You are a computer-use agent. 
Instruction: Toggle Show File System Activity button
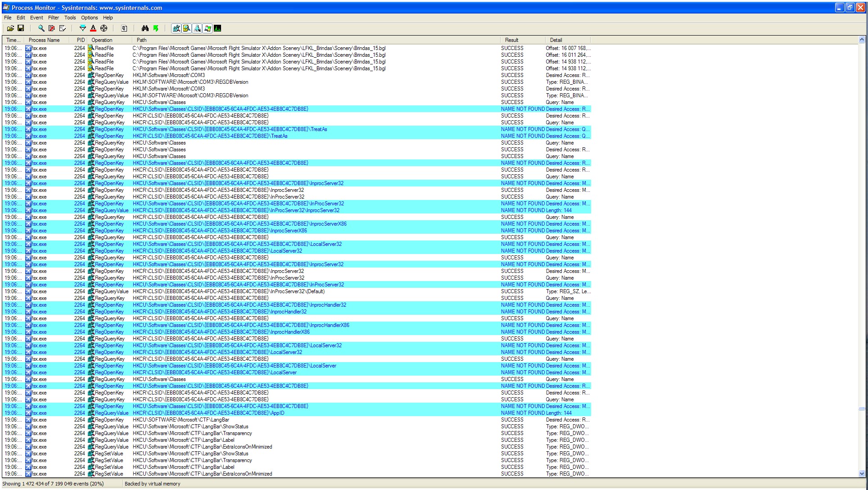pos(186,28)
